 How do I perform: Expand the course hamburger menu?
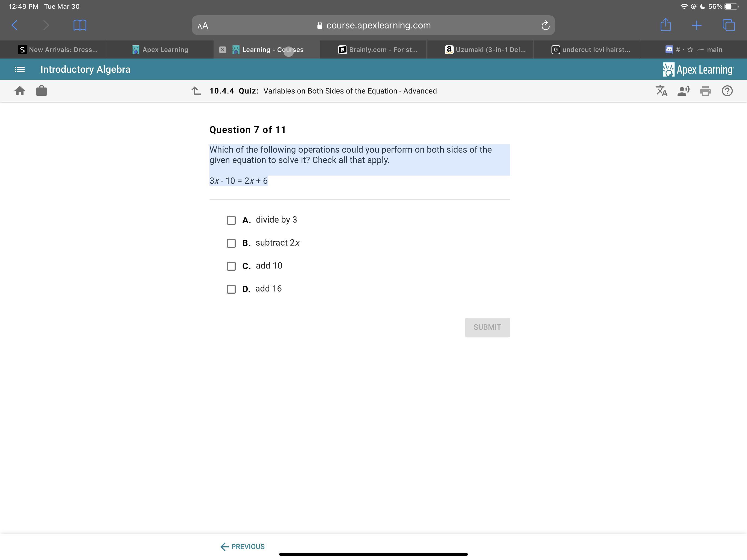click(x=20, y=69)
